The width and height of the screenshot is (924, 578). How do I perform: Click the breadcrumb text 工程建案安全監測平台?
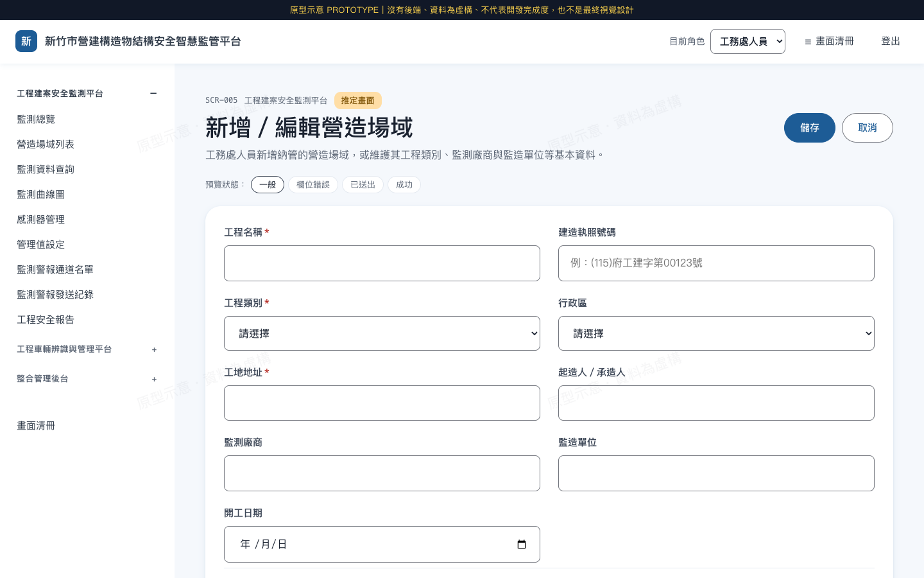pos(286,101)
